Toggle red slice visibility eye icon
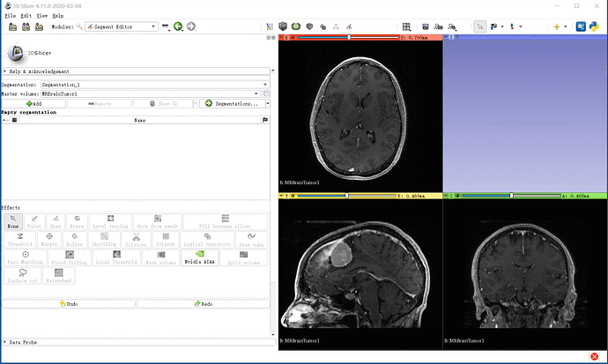 (293, 38)
